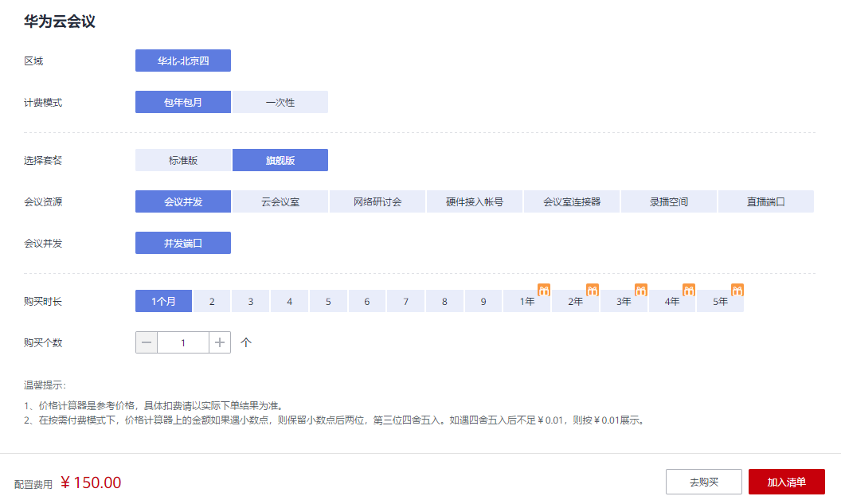Pick 1年 purchase duration
The height and width of the screenshot is (504, 841).
tap(527, 301)
